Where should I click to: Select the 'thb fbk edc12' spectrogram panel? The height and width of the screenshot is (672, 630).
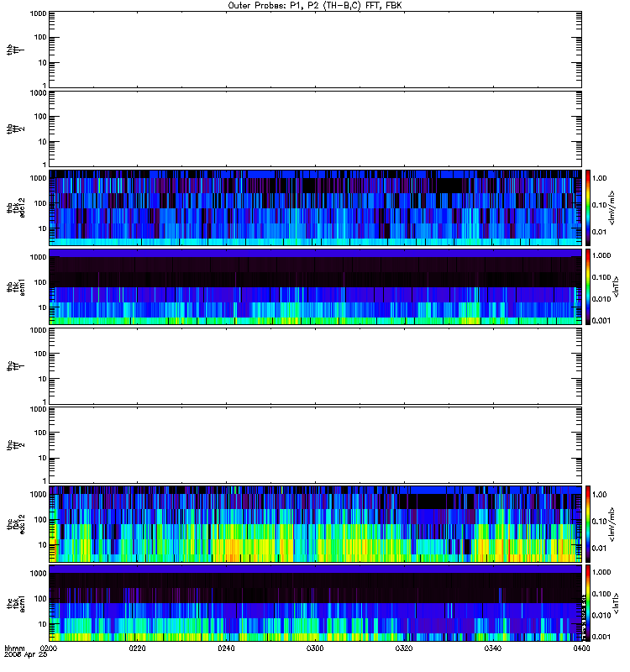316,207
